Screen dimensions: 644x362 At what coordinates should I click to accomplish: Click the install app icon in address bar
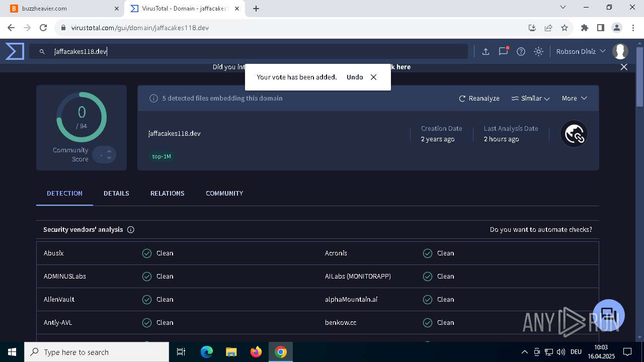point(532,28)
